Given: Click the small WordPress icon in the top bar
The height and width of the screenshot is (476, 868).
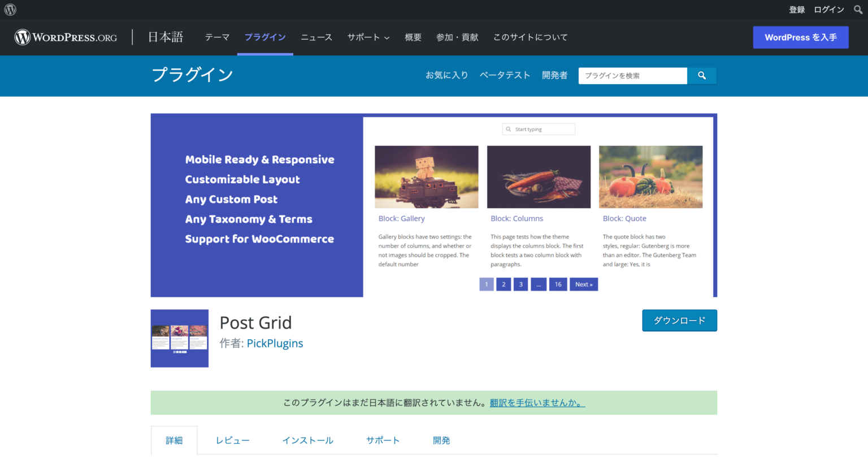Looking at the screenshot, I should tap(10, 9).
